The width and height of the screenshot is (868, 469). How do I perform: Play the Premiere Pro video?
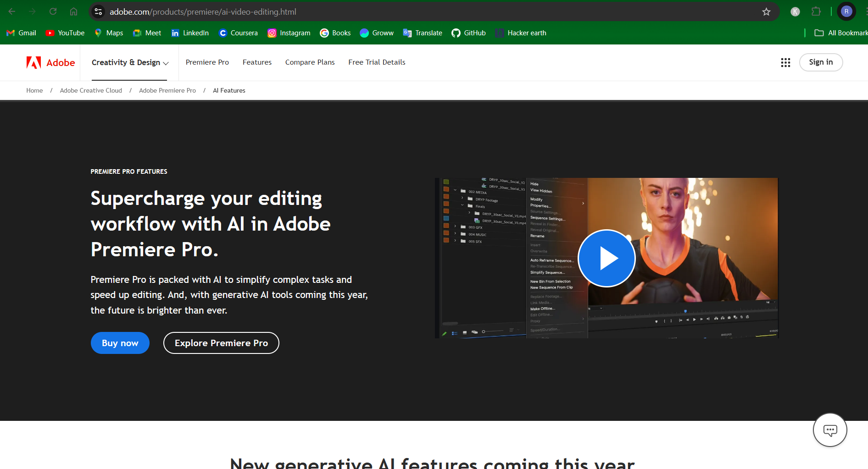tap(606, 258)
